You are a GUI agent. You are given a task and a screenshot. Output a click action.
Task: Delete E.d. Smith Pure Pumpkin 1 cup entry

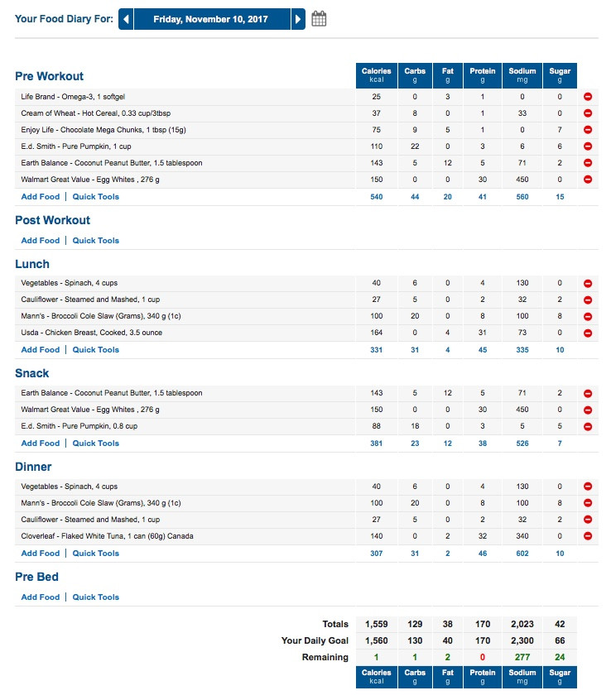(588, 146)
